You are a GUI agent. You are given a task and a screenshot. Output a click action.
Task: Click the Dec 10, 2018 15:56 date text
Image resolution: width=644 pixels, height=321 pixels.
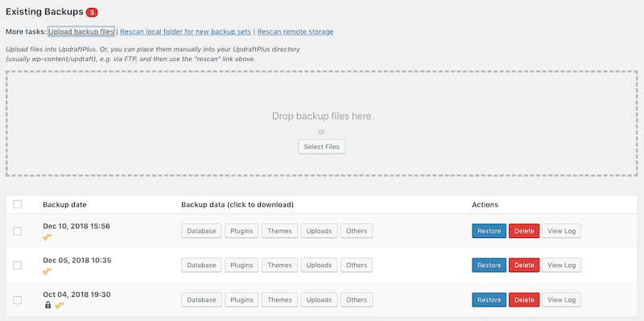click(x=76, y=226)
